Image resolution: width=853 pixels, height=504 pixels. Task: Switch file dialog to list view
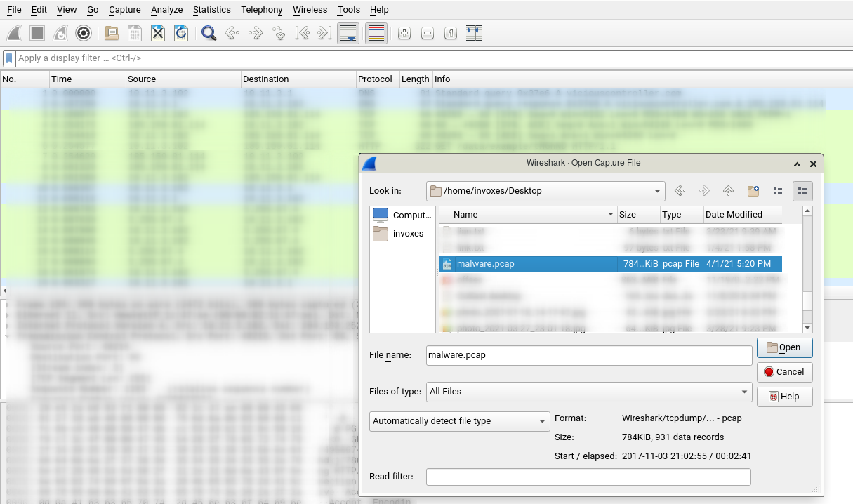778,191
